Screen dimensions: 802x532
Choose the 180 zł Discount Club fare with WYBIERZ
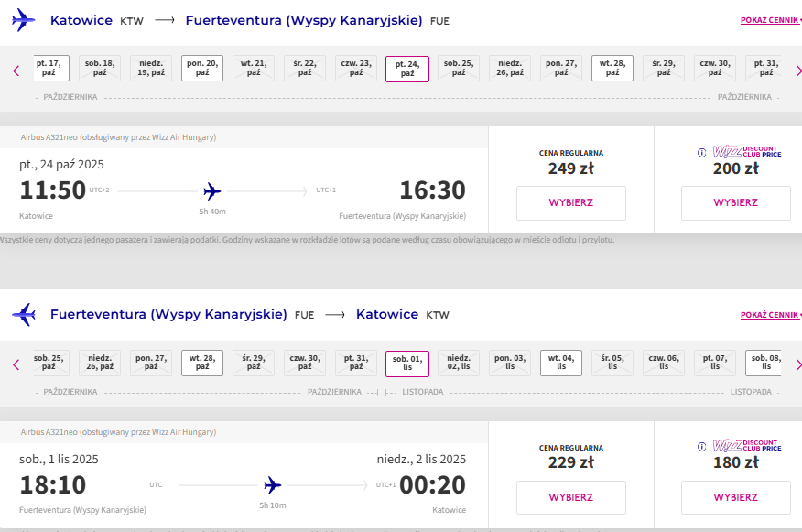[x=735, y=497]
